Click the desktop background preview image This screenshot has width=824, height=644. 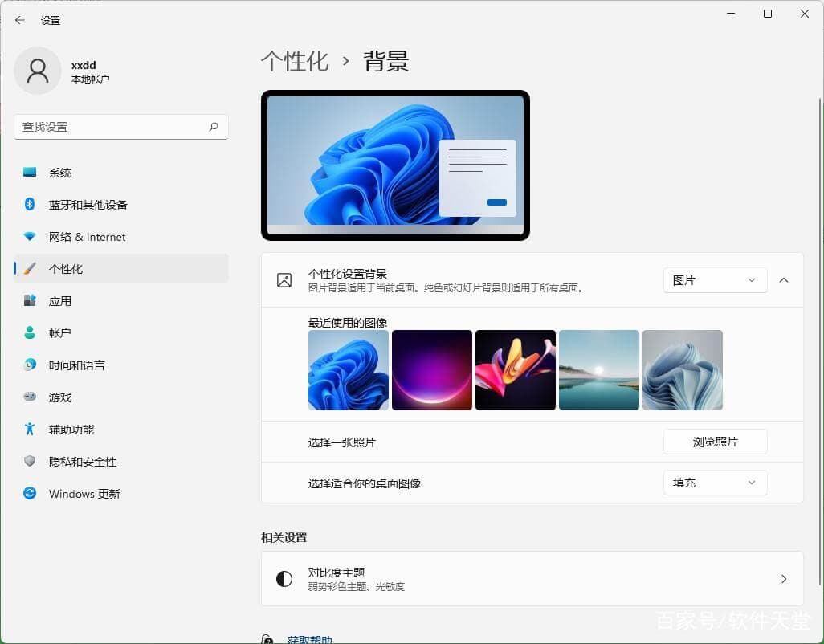(x=395, y=165)
